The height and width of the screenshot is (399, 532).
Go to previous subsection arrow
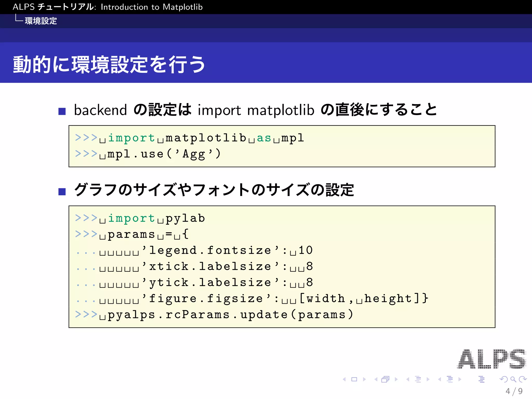408,379
